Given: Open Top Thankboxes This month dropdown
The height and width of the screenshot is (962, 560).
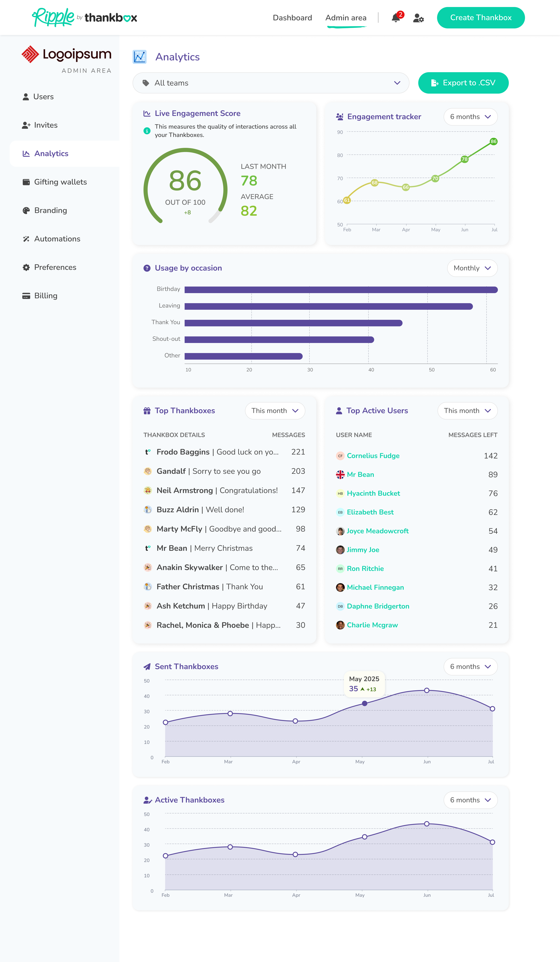Looking at the screenshot, I should pos(275,411).
